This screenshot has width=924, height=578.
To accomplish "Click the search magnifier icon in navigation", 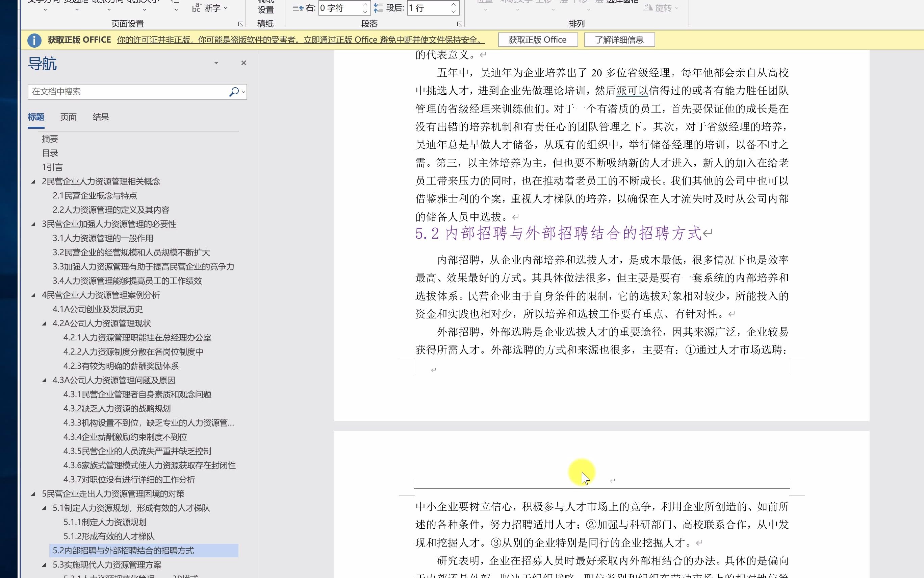I will (x=234, y=92).
